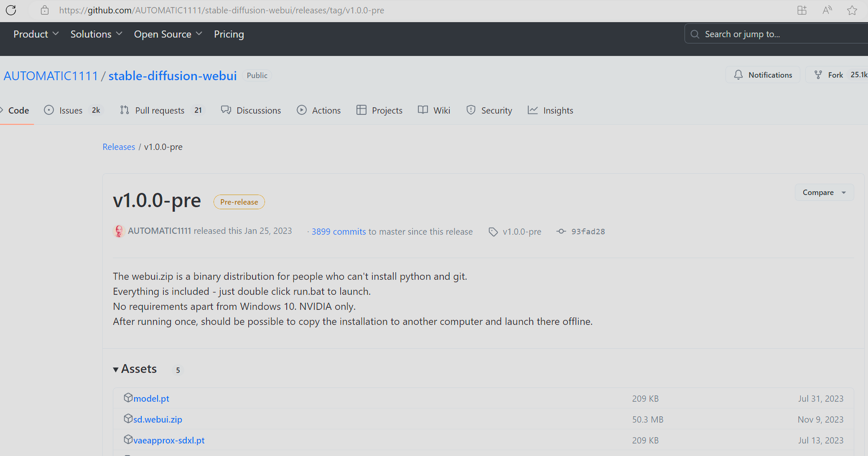This screenshot has height=456, width=868.
Task: Click the Insights graph icon
Action: point(533,110)
